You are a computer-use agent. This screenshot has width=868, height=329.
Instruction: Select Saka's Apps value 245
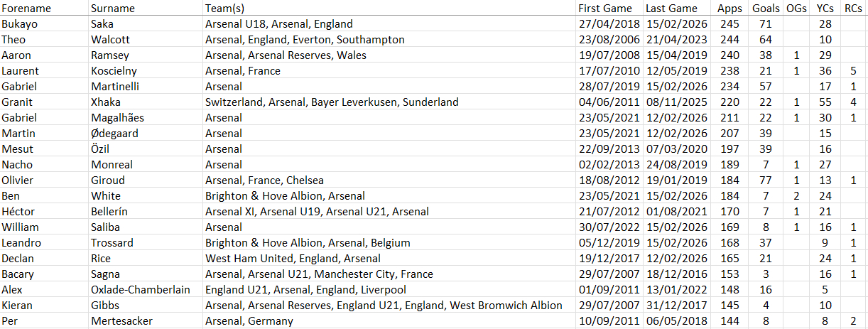pos(729,24)
